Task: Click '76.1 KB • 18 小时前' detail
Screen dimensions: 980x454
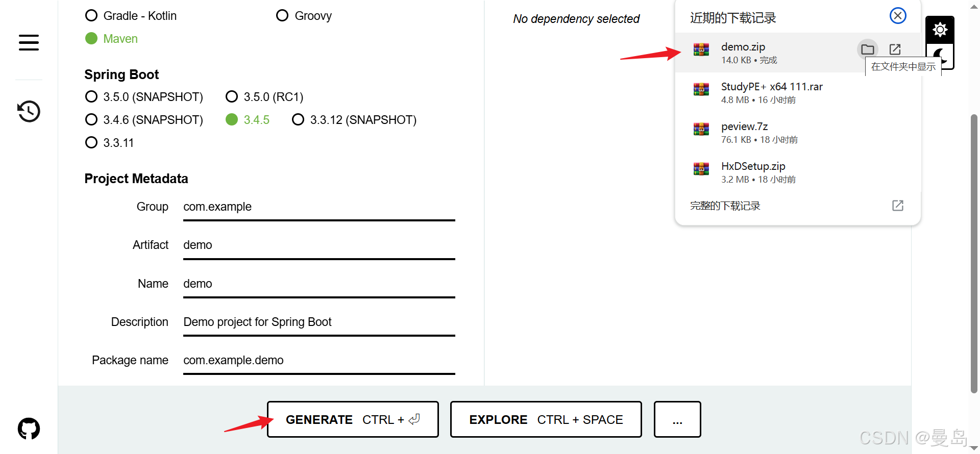Action: click(x=759, y=140)
